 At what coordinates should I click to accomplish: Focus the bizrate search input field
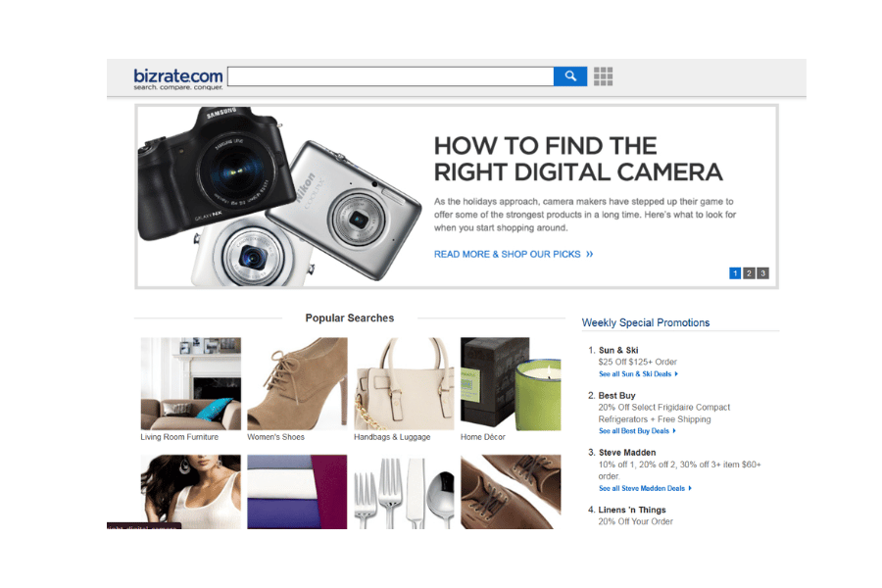click(x=390, y=76)
